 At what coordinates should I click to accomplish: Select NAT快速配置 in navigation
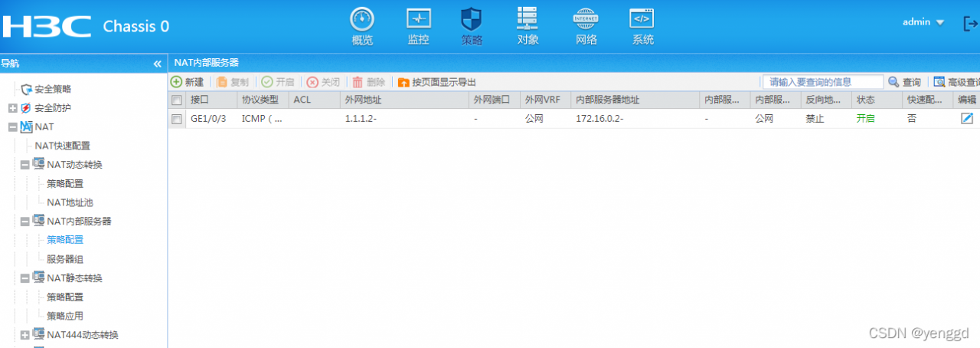coord(62,146)
